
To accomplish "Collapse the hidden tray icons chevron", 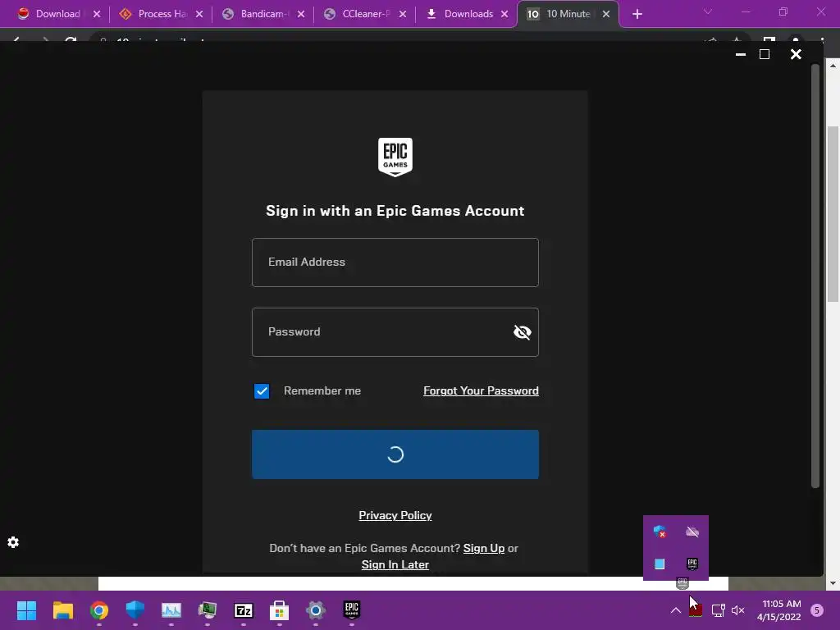I will (x=676, y=610).
